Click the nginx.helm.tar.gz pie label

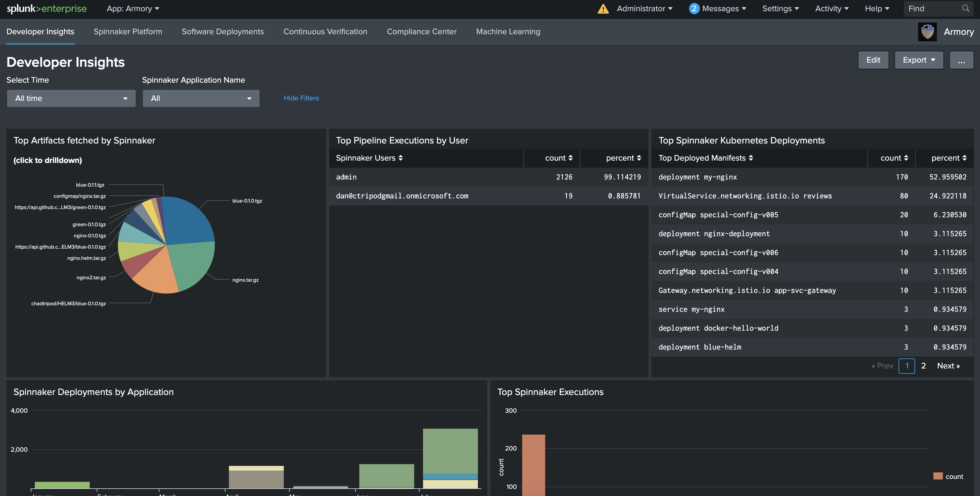87,258
